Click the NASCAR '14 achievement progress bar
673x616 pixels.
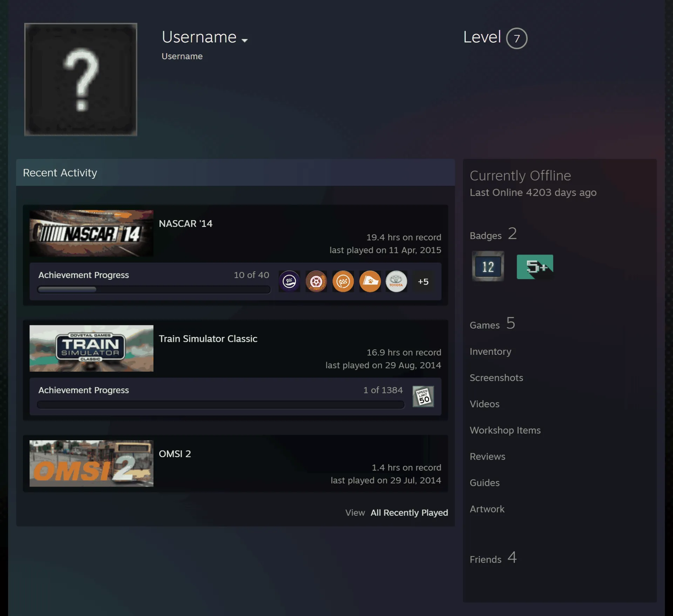pos(154,289)
